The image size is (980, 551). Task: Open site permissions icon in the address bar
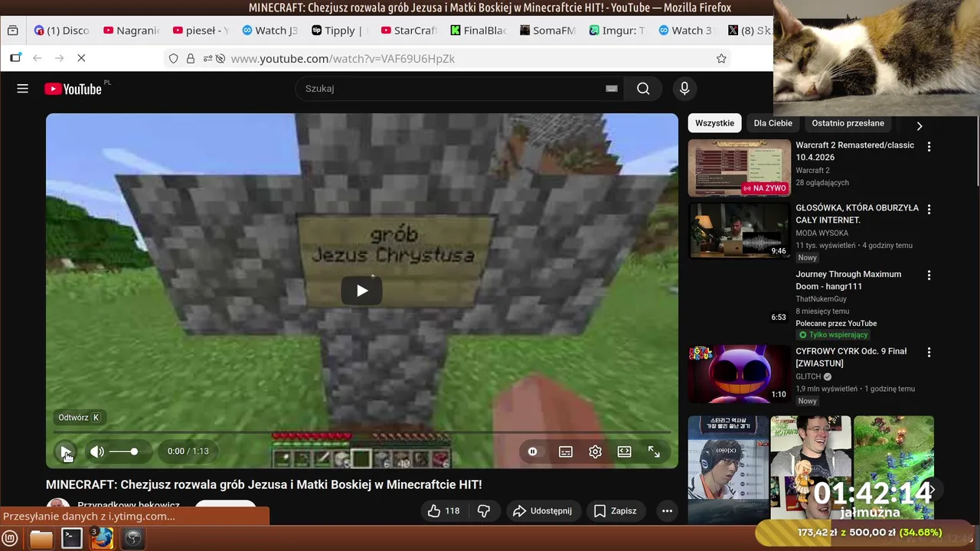click(x=207, y=59)
